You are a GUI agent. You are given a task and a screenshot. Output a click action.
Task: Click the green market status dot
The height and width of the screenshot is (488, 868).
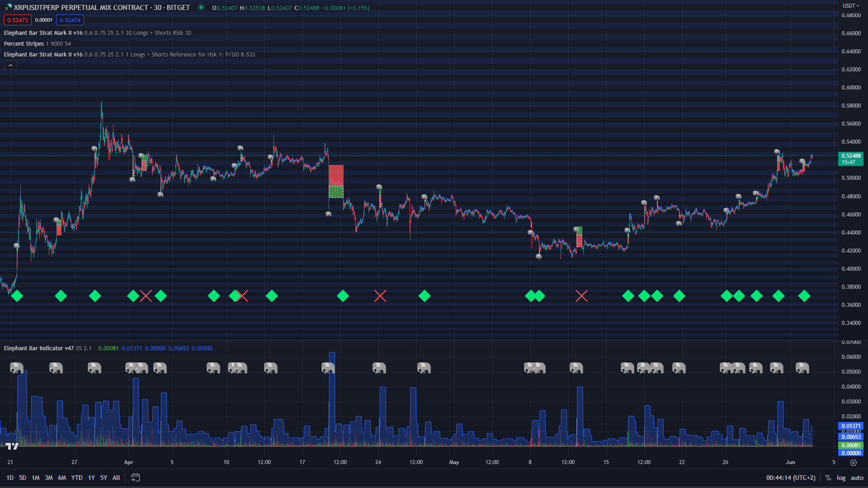coord(201,7)
